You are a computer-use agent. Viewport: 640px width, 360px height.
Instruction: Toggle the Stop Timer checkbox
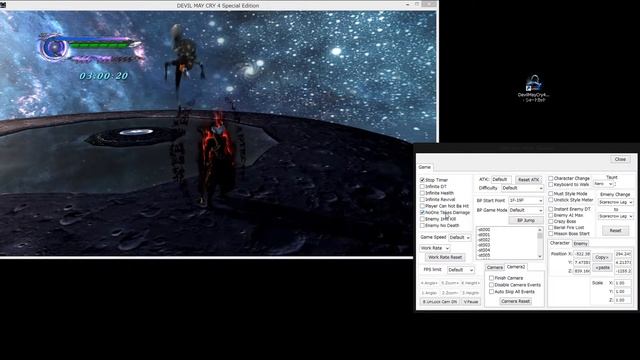click(422, 180)
